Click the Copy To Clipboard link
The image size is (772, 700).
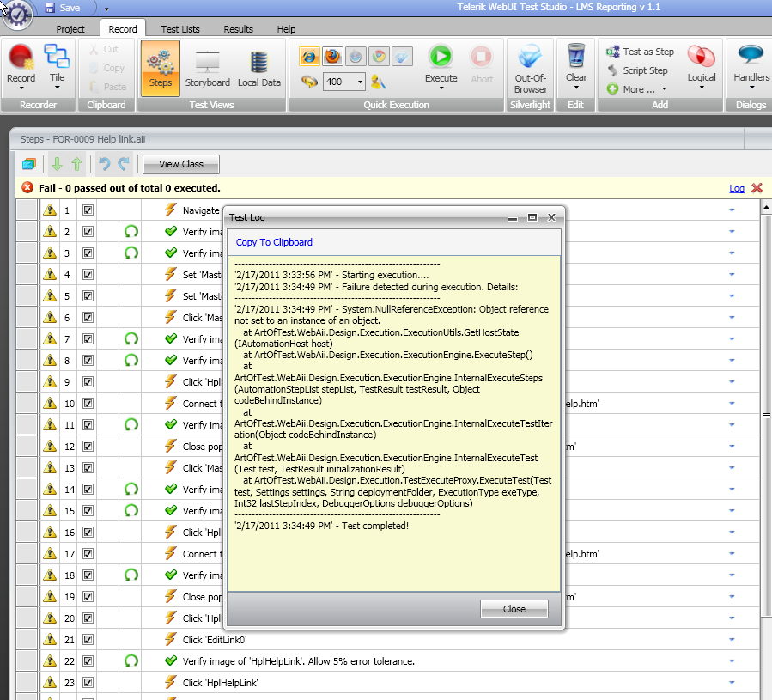tap(274, 242)
